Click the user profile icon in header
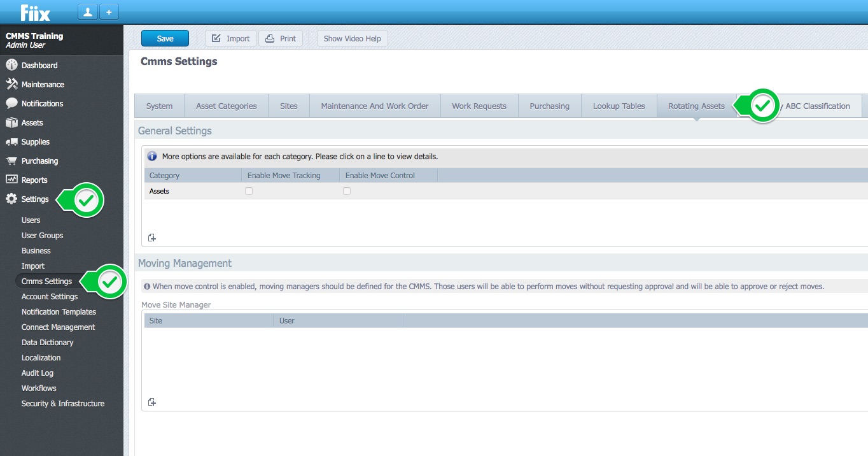868x456 pixels. (x=87, y=12)
